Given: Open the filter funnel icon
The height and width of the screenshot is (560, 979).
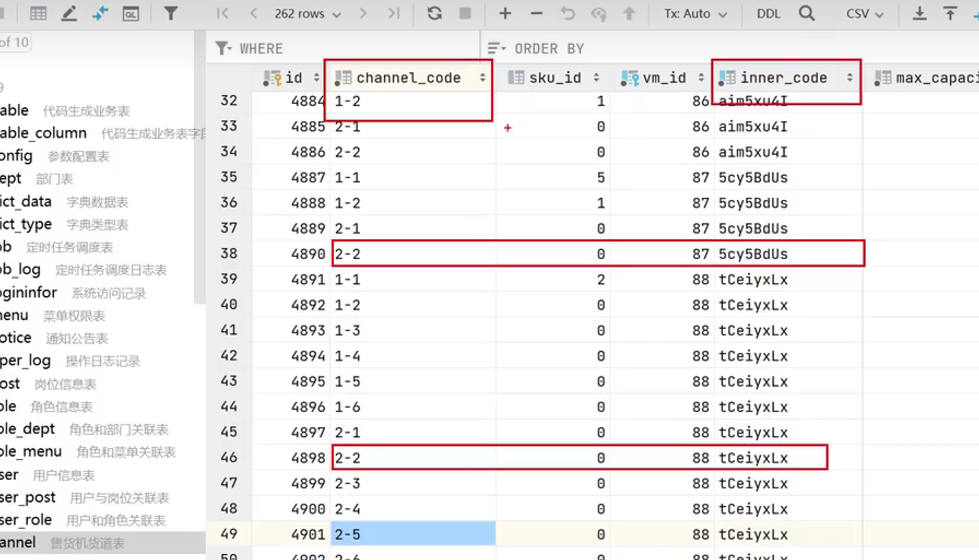Looking at the screenshot, I should tap(171, 14).
